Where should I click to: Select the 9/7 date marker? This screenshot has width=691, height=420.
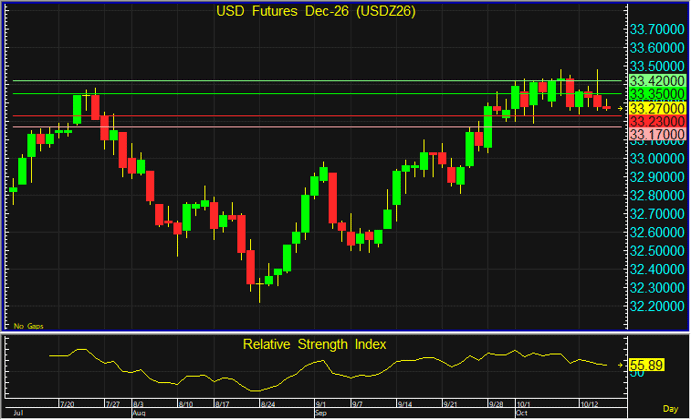357,404
